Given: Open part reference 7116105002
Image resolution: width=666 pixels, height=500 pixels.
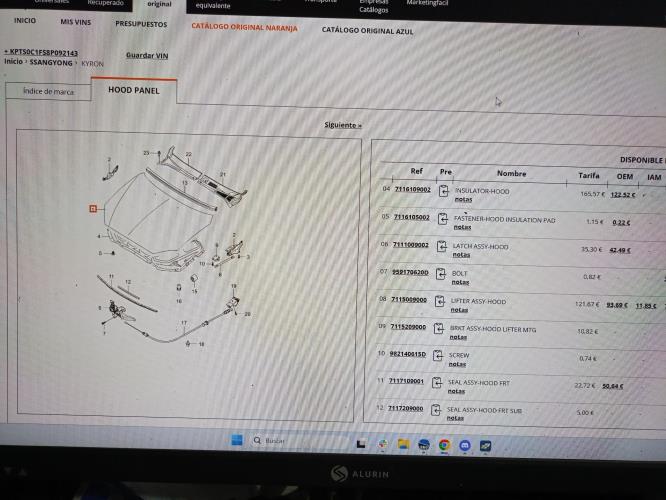Looking at the screenshot, I should point(412,217).
